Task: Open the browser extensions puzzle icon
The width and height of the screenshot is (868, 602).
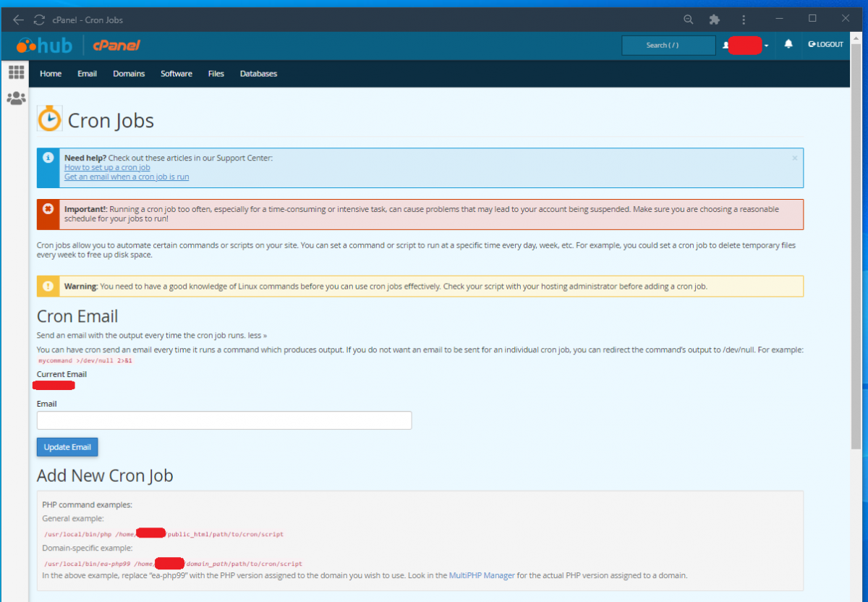Action: point(715,20)
